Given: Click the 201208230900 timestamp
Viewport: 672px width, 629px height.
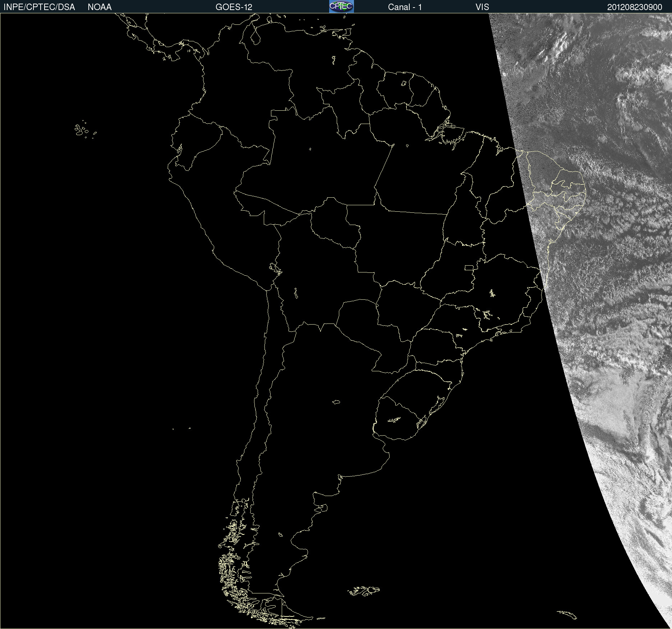Looking at the screenshot, I should [x=635, y=7].
